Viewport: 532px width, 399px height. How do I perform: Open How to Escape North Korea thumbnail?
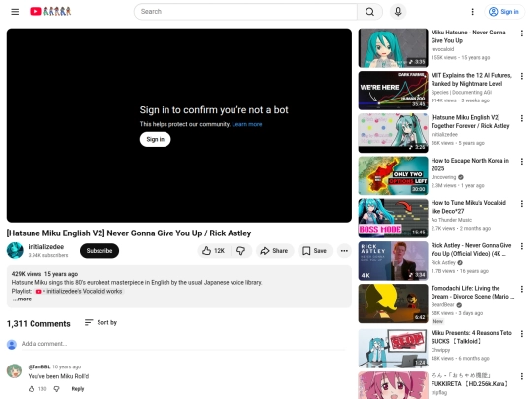393,175
